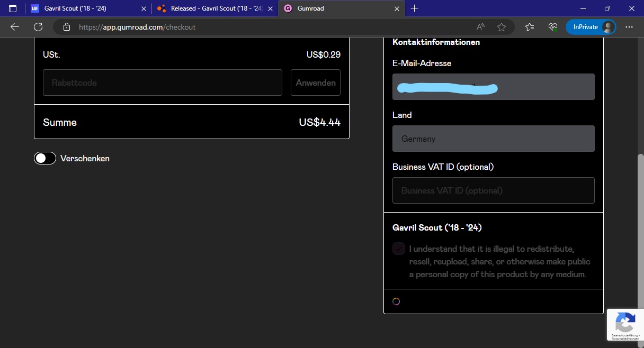
Task: Click the Kontaktinformationen heading
Action: pyautogui.click(x=436, y=42)
